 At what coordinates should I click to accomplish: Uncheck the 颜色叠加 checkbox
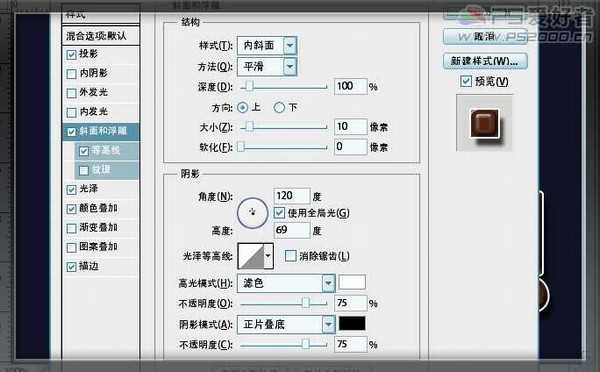pyautogui.click(x=72, y=209)
